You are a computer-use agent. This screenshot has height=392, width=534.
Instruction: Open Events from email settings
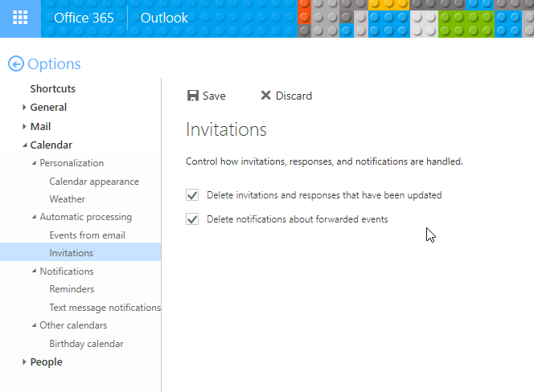[87, 235]
